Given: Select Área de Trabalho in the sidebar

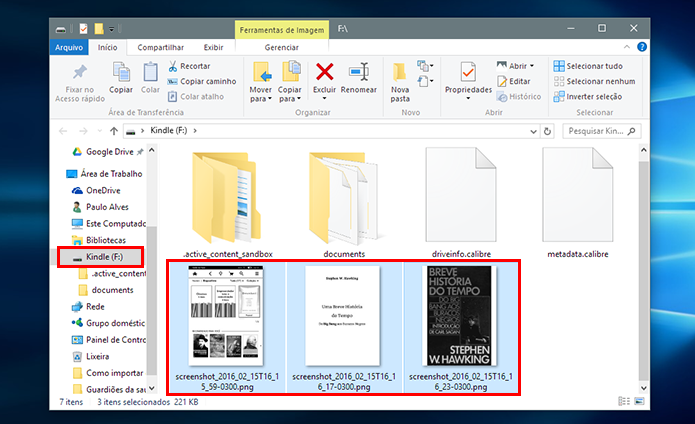Looking at the screenshot, I should point(105,174).
